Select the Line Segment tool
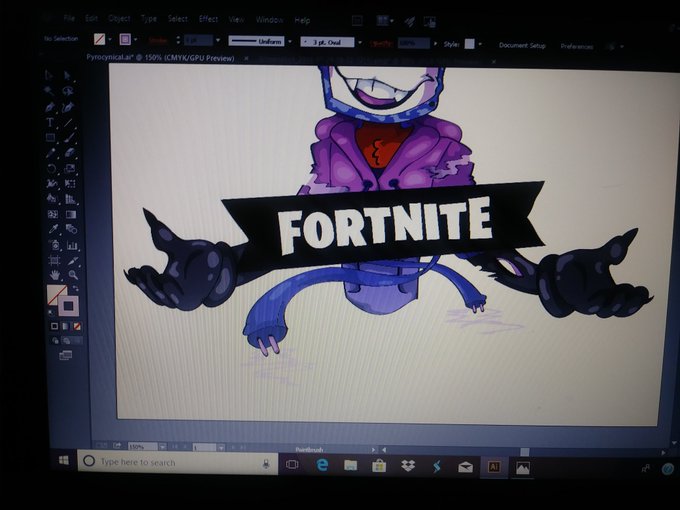Viewport: 680px width, 510px height. pyautogui.click(x=69, y=122)
